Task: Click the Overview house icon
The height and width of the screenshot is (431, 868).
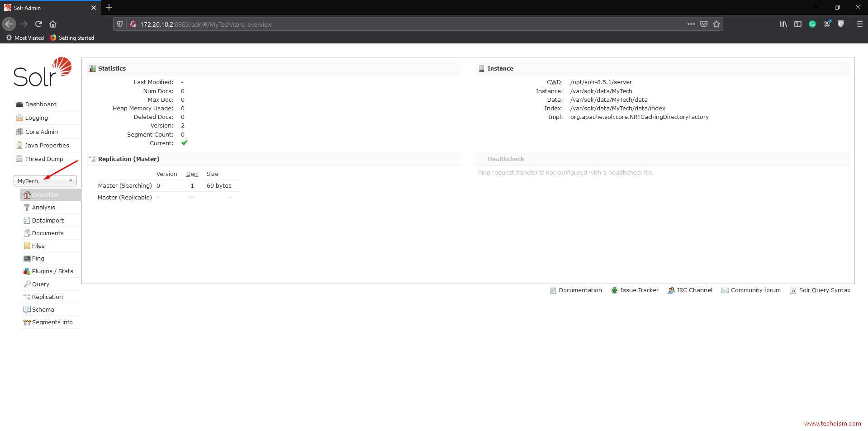Action: [x=27, y=195]
